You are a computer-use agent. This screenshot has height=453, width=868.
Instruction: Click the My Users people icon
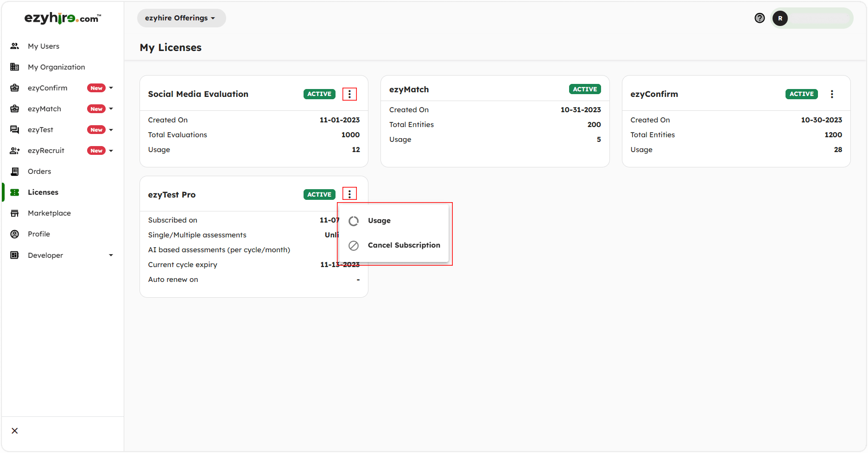tap(15, 46)
